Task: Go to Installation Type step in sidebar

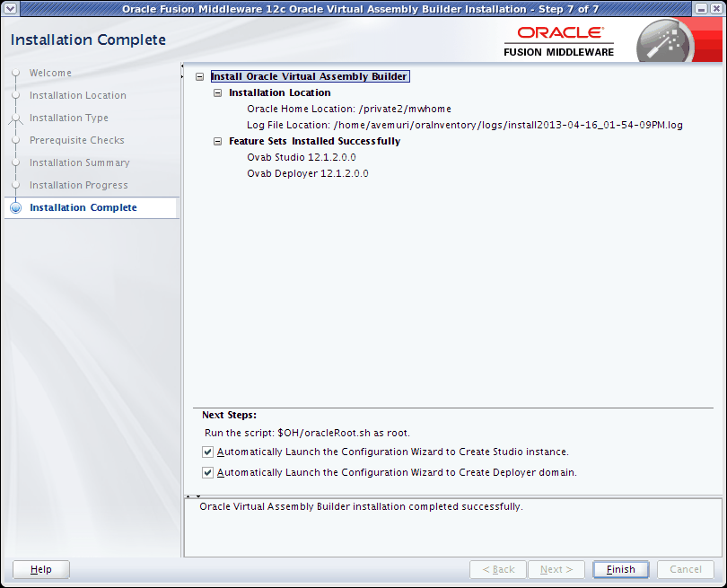Action: 69,118
